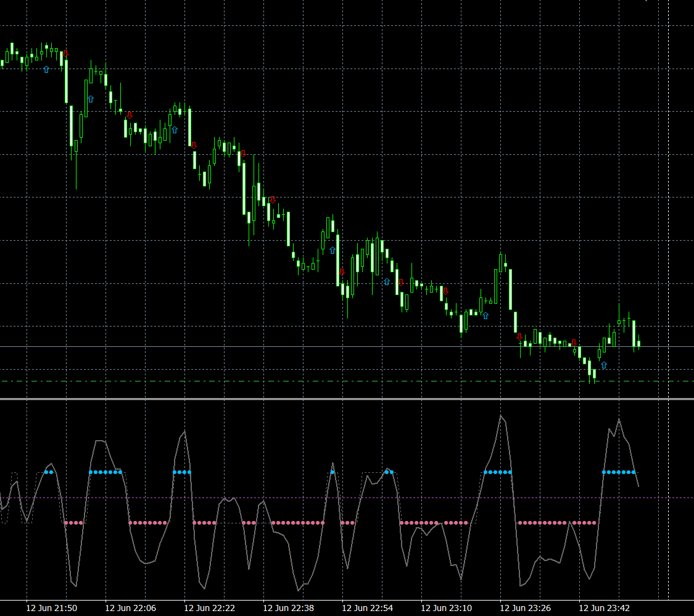Click the '12 Jun 22:22' time axis label

pyautogui.click(x=209, y=608)
